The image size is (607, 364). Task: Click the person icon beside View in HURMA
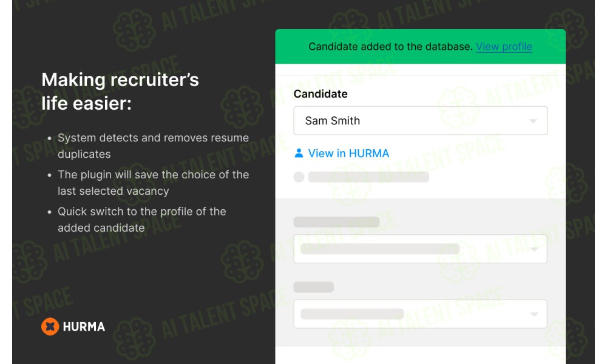click(x=299, y=153)
